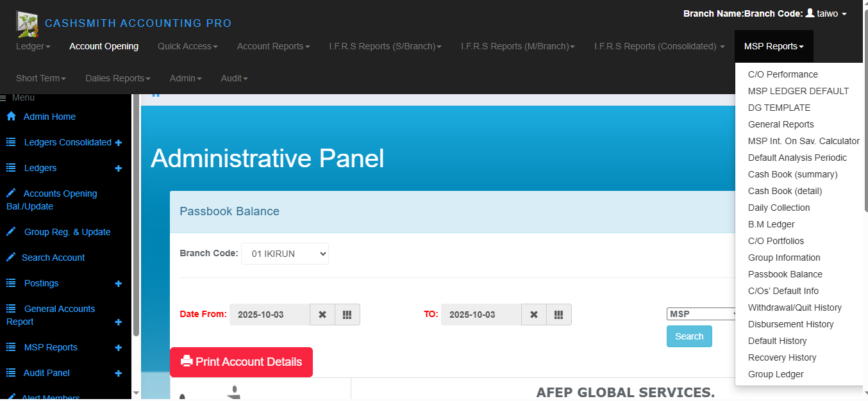Open the TO date calendar grid icon

coord(559,315)
